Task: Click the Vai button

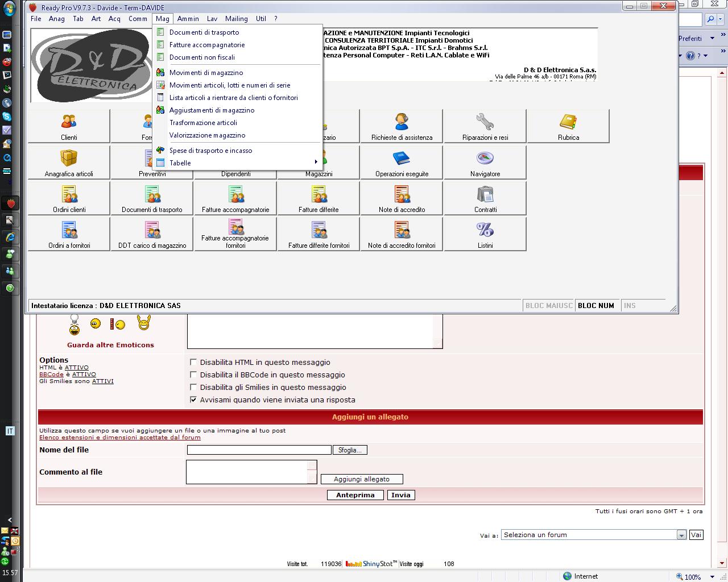Action: (696, 535)
